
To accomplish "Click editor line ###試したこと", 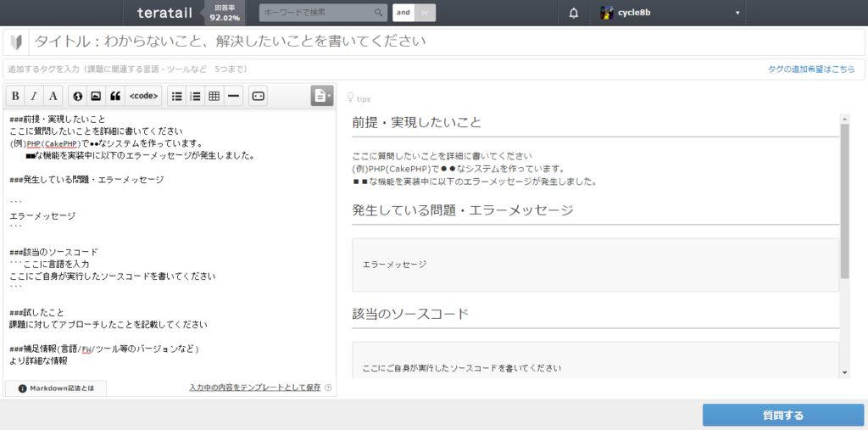I will tap(37, 312).
